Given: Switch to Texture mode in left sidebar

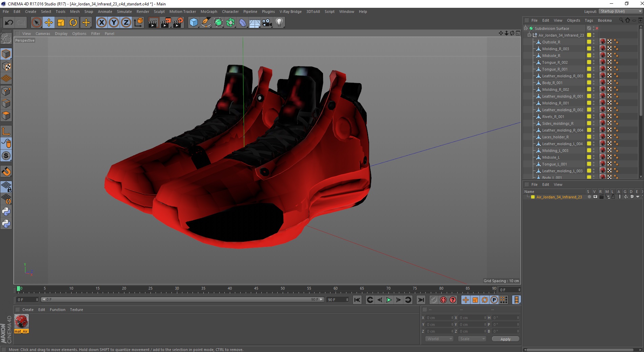Looking at the screenshot, I should (6, 66).
